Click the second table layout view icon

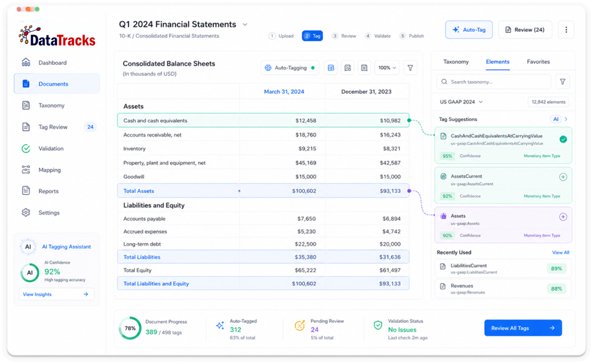[x=347, y=68]
